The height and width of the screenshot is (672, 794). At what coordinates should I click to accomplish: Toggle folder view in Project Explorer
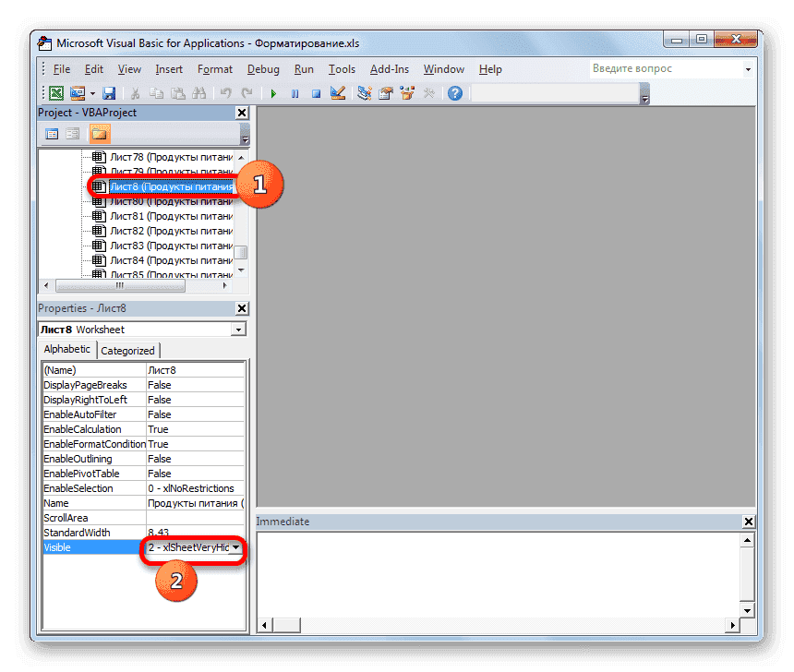[99, 133]
